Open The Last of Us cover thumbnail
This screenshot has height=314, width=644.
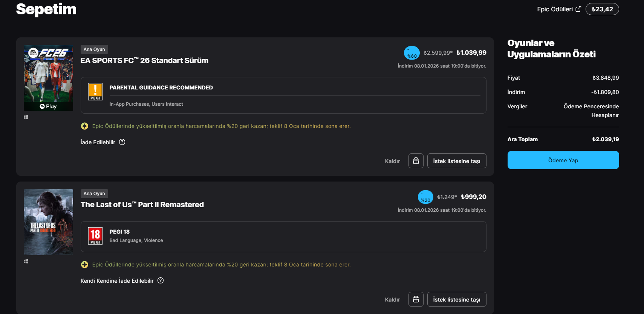48,222
